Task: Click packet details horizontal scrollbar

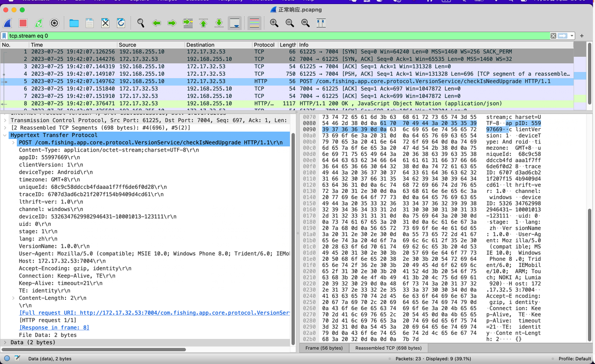Action: point(94,349)
